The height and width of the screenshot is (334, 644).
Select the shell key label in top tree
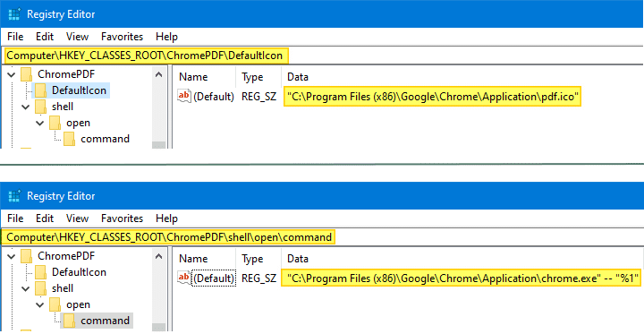coord(63,107)
